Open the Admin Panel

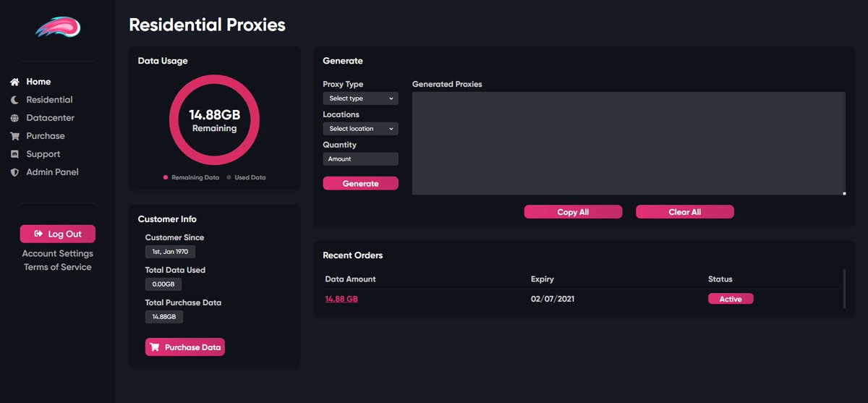[x=52, y=172]
